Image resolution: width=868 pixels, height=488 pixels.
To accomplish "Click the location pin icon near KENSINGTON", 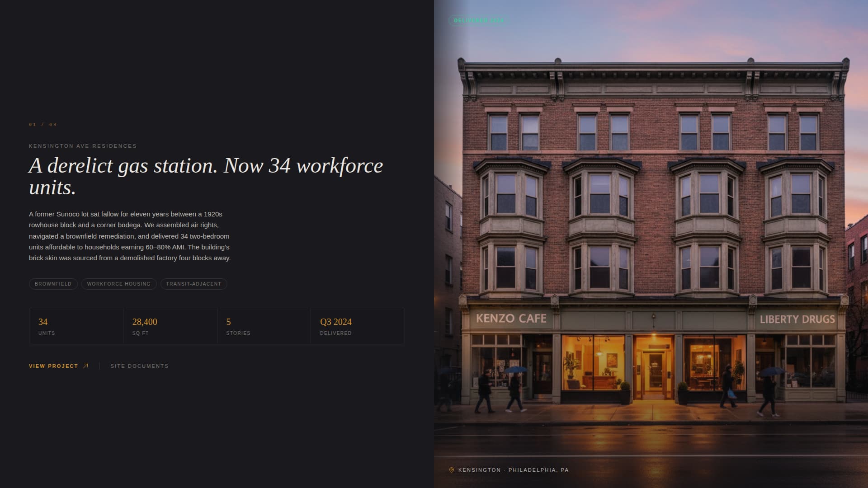I will pos(451,469).
